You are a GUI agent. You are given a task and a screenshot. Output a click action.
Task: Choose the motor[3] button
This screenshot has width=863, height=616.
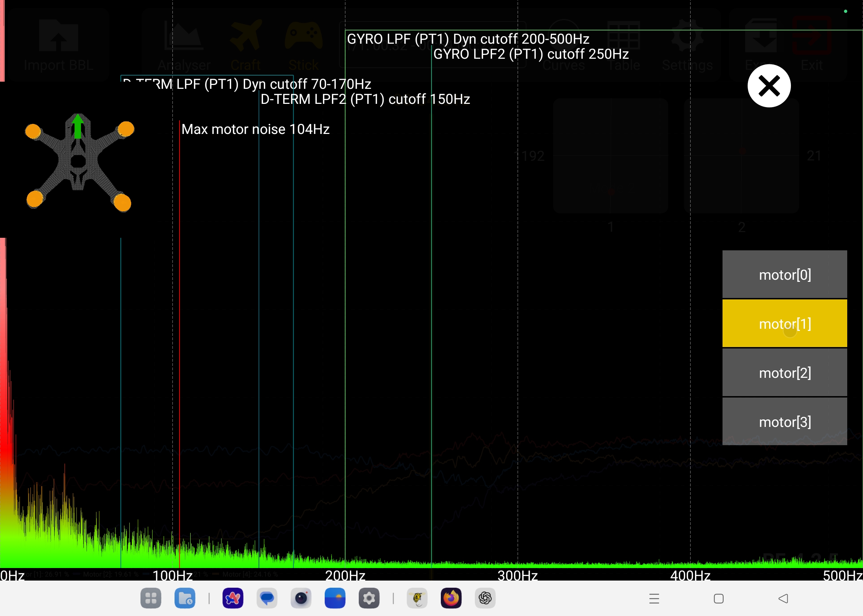click(x=785, y=422)
